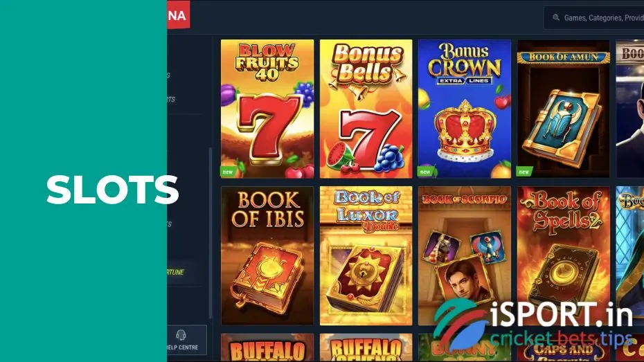Screen dimensions: 644x362
Task: Open the Bonus Bells slot game
Action: coord(366,109)
